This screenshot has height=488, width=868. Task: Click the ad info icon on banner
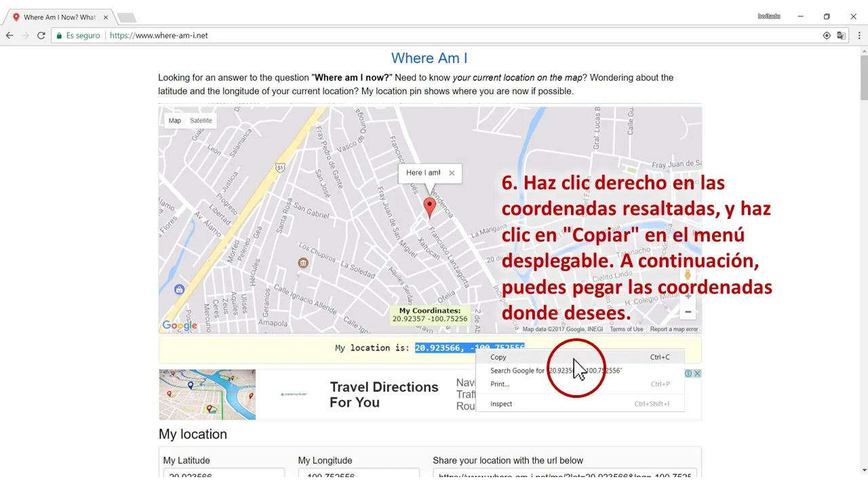[688, 373]
